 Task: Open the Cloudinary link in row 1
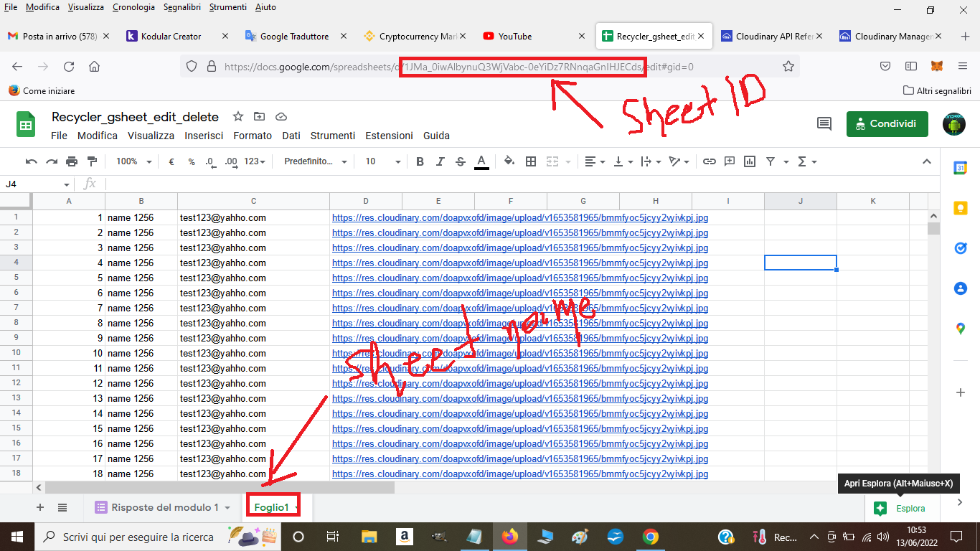(x=519, y=217)
